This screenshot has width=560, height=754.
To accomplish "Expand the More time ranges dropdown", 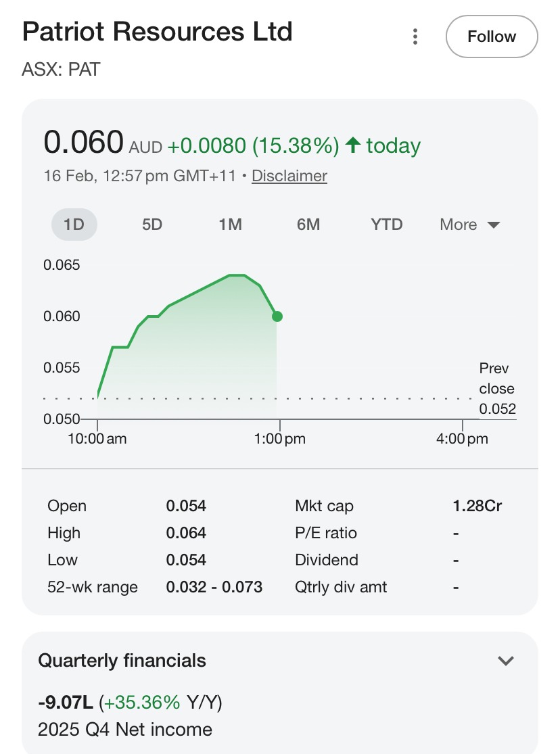I will (469, 225).
